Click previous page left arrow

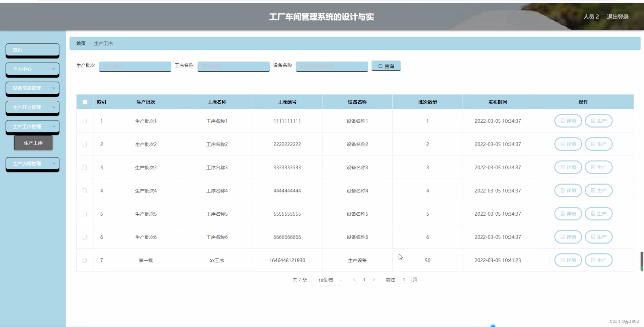[x=354, y=280]
